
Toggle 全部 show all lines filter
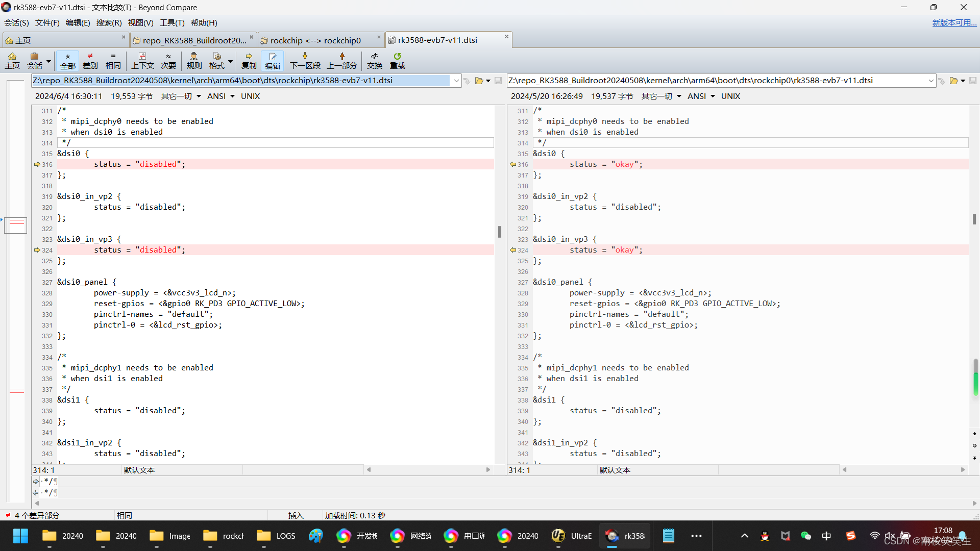click(67, 60)
